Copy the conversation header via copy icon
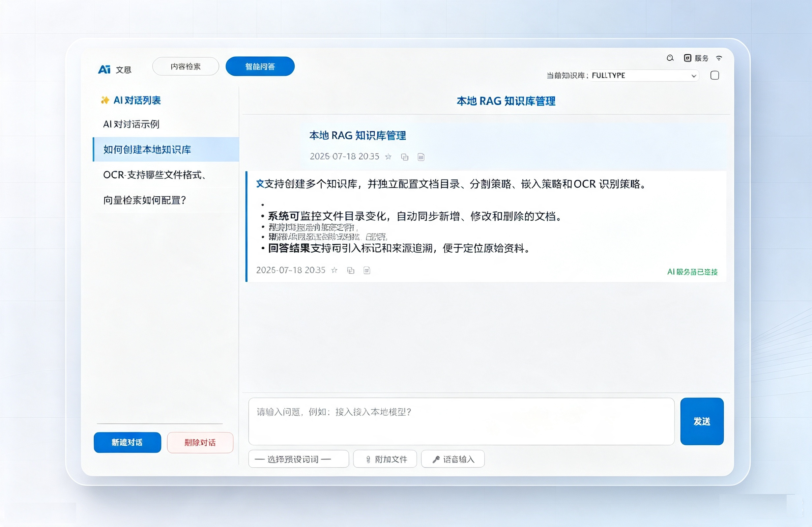812x527 pixels. coord(405,157)
